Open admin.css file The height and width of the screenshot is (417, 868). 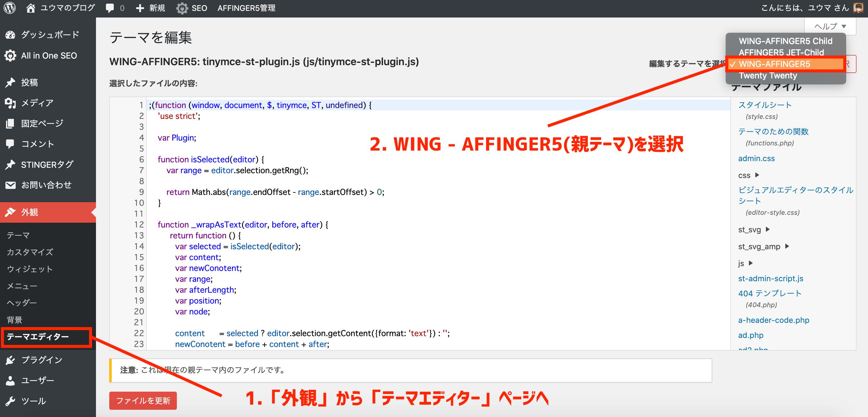pos(756,158)
